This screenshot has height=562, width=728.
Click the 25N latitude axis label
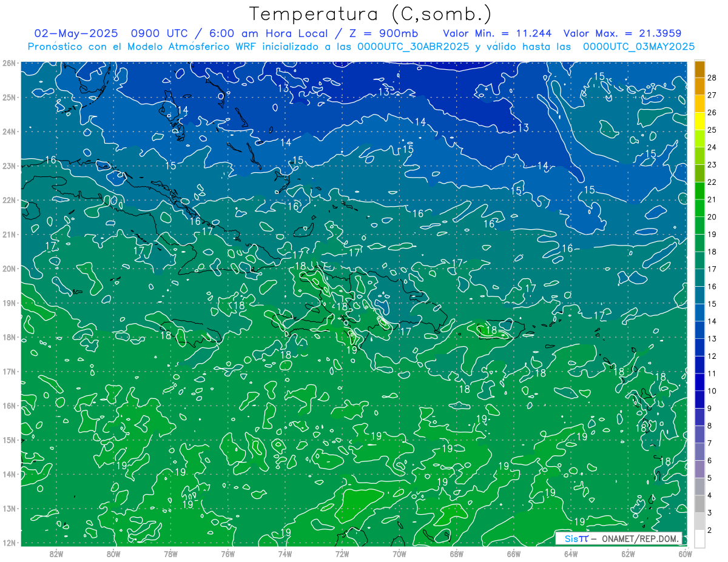coord(8,97)
